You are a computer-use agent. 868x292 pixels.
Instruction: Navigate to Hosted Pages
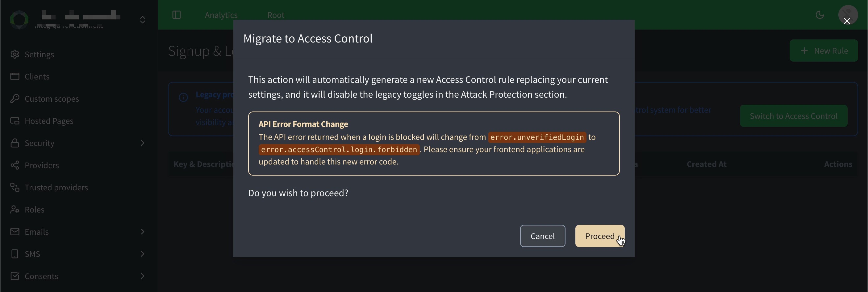click(x=49, y=121)
